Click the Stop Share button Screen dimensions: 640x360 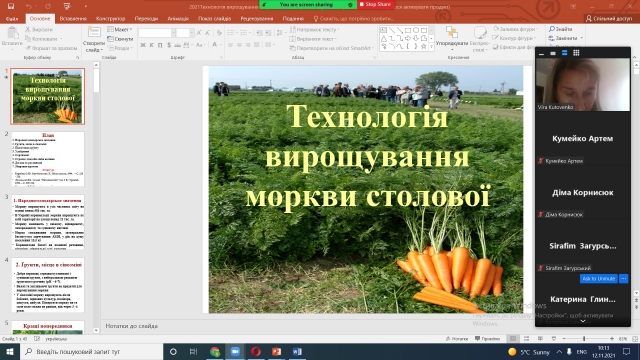coord(375,4)
